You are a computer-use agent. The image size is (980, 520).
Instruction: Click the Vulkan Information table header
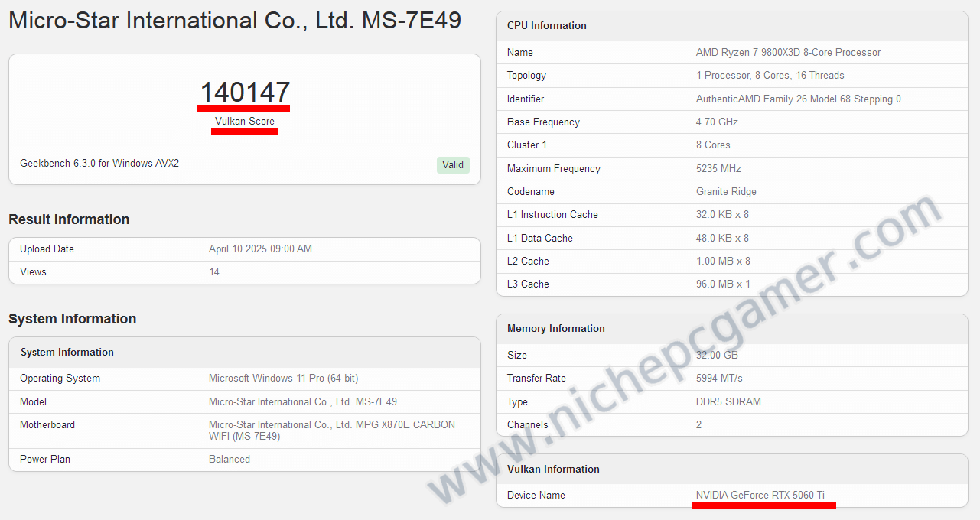[732, 469]
